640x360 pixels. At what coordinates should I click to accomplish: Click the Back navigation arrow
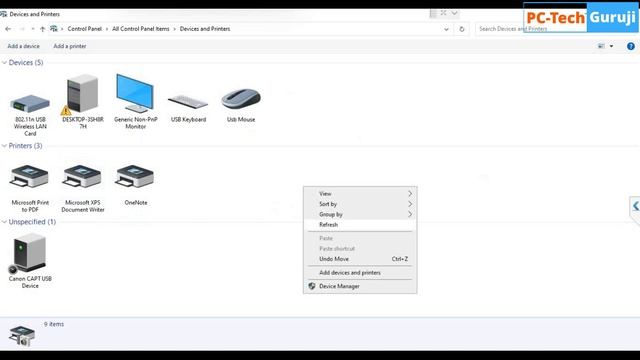(8, 29)
